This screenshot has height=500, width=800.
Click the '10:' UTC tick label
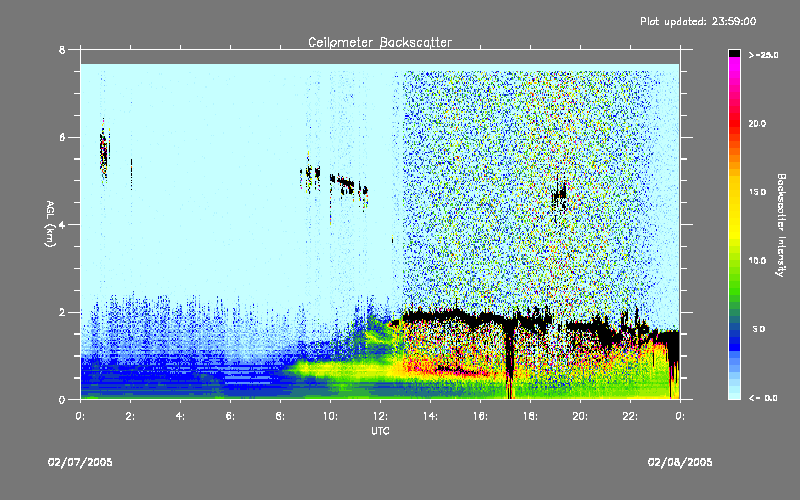tap(330, 416)
